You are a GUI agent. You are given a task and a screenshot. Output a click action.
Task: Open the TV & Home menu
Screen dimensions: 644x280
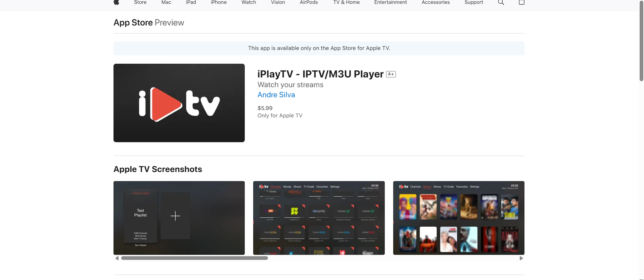347,2
